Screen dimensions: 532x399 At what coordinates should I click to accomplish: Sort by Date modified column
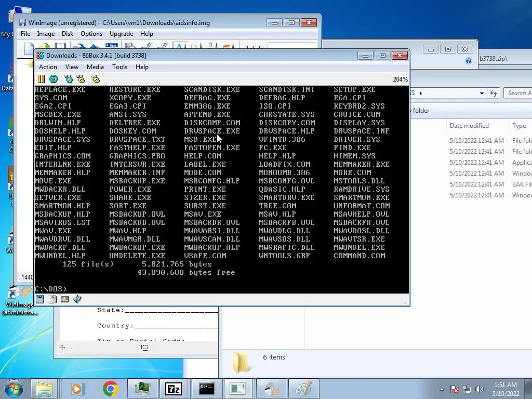click(x=469, y=126)
